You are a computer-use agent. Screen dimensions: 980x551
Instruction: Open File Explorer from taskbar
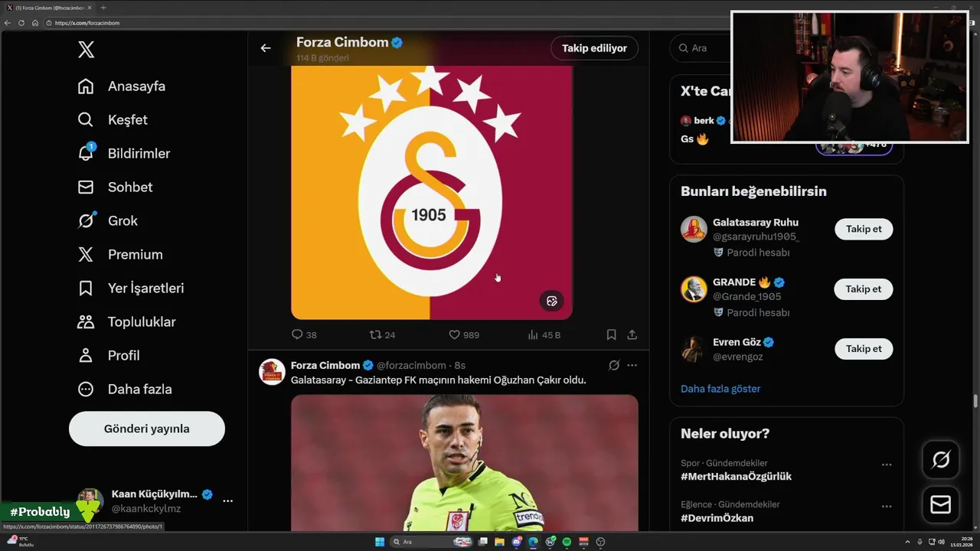[499, 542]
